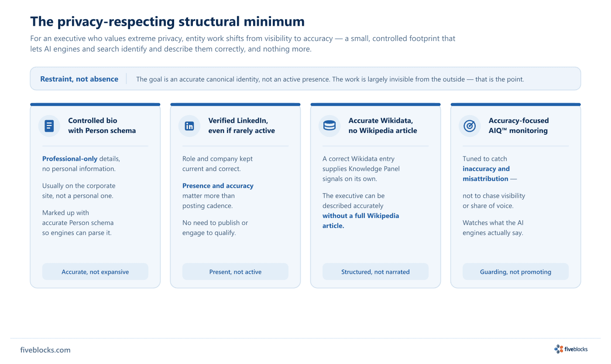611x364 pixels.
Task: Click bold 'inaccuracy and misattribution' text
Action: 486,173
